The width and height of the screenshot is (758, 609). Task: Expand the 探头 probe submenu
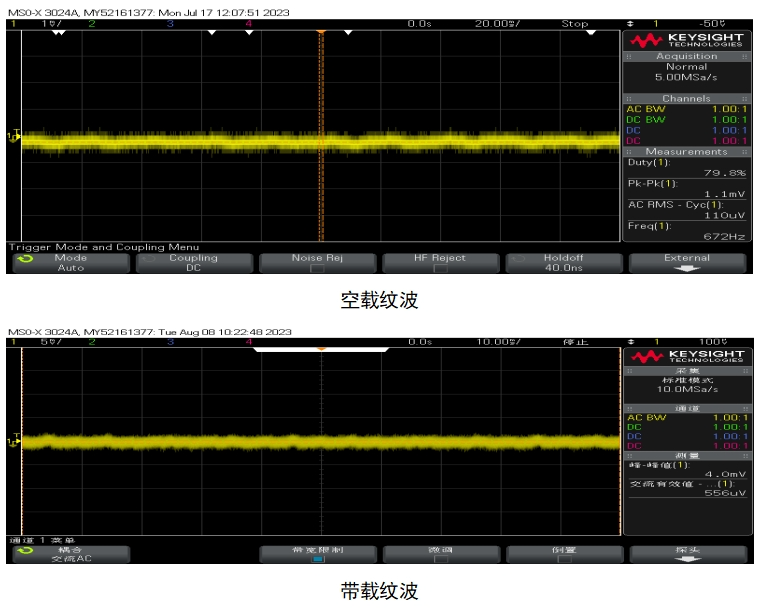[687, 554]
